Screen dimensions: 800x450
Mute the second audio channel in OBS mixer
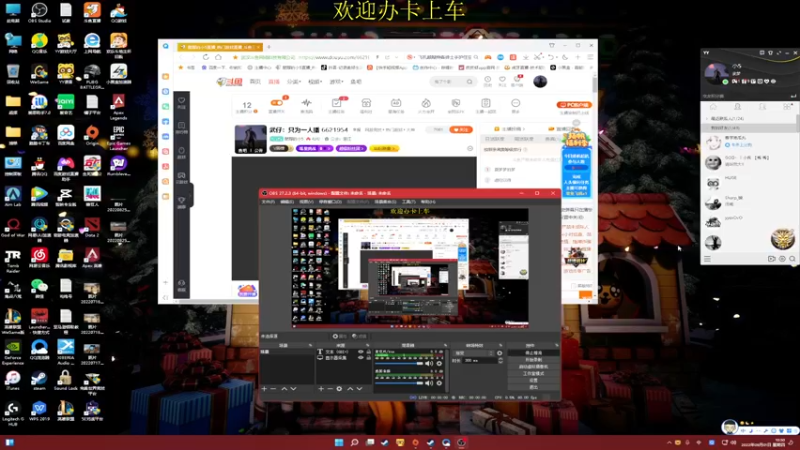(x=429, y=383)
